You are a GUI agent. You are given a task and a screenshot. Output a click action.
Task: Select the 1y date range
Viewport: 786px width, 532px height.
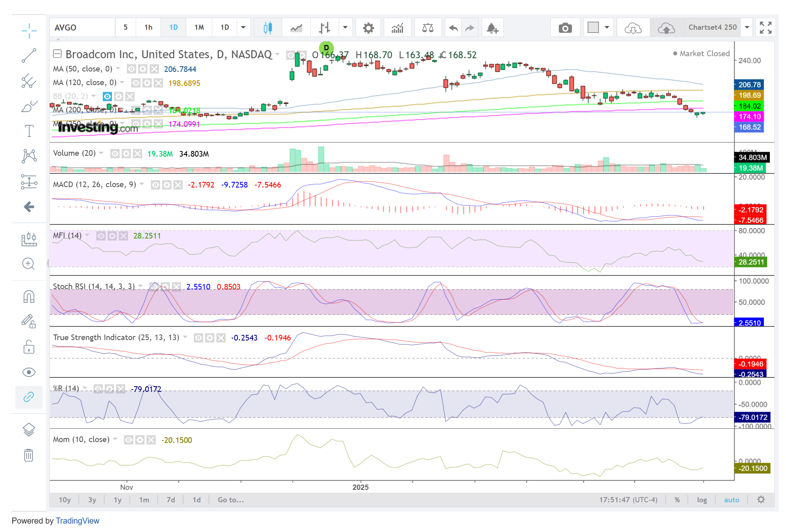coord(118,500)
